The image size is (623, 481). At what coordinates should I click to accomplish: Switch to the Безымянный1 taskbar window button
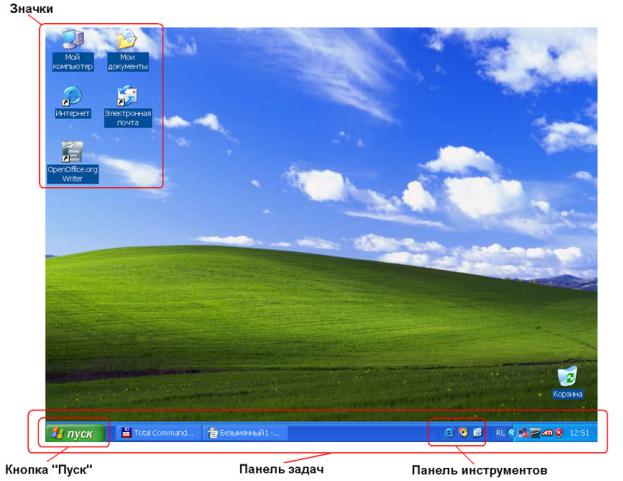[245, 433]
